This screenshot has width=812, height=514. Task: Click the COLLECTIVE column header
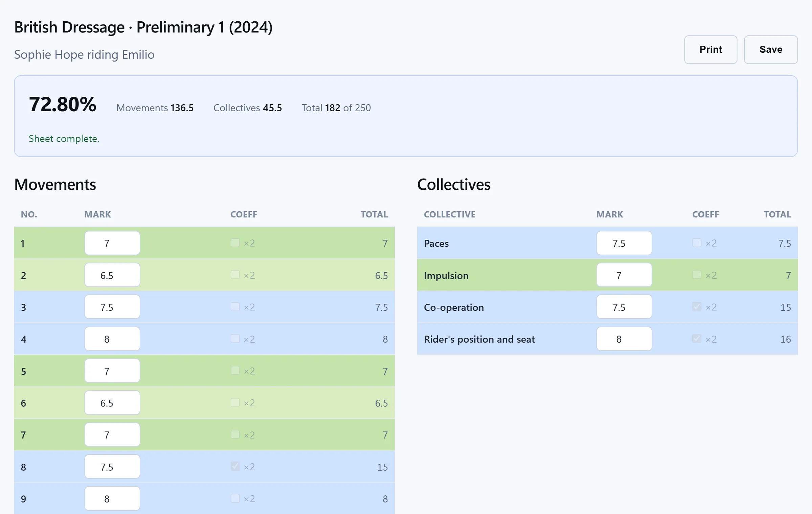[450, 214]
